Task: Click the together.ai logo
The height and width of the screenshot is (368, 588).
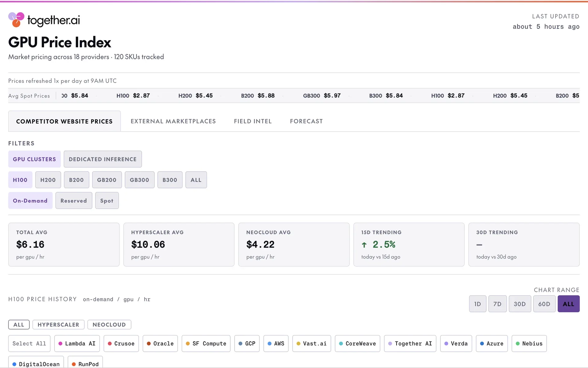Action: [44, 20]
